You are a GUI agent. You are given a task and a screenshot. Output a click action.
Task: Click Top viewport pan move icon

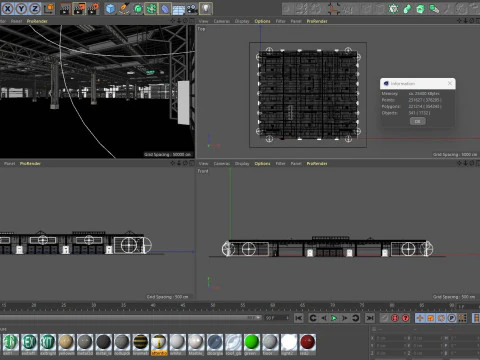coord(460,21)
